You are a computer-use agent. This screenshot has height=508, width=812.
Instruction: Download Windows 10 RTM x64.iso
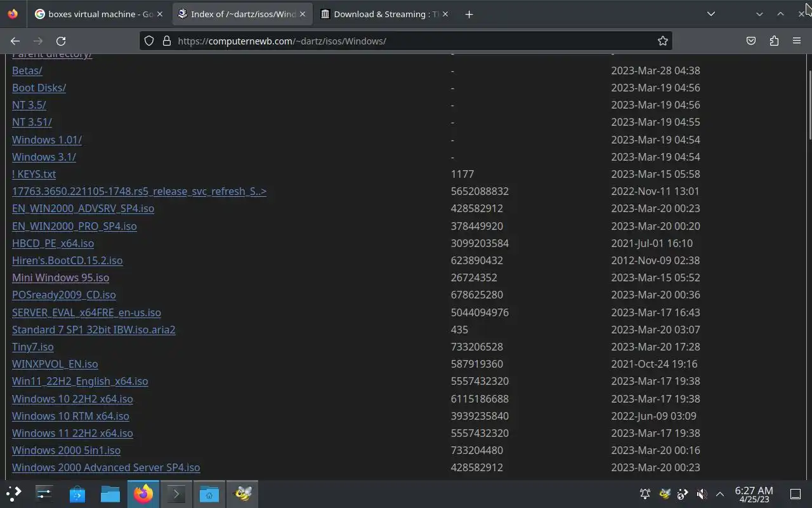[x=70, y=416]
